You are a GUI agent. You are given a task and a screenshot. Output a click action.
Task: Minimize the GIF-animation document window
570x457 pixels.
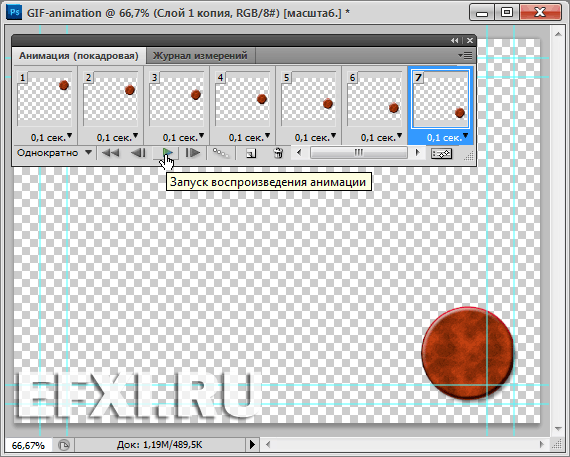point(482,12)
